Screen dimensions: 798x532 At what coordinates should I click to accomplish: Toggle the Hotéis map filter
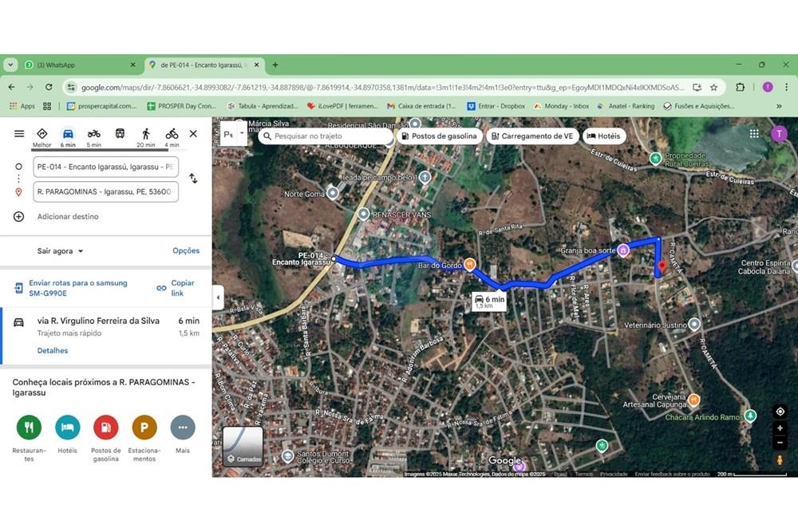click(604, 136)
